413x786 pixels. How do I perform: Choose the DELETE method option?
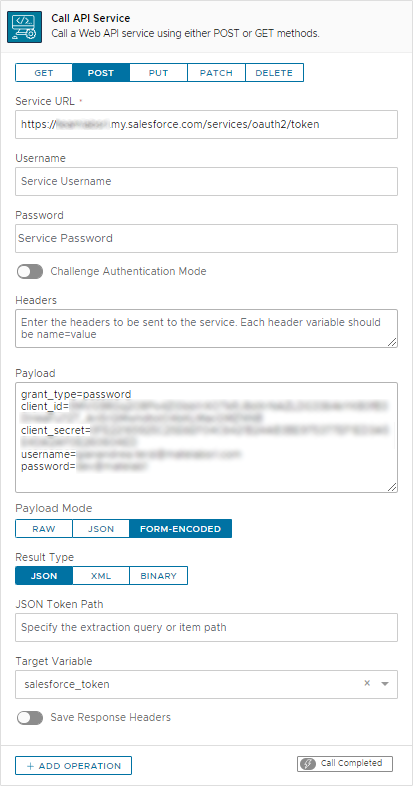[x=274, y=73]
